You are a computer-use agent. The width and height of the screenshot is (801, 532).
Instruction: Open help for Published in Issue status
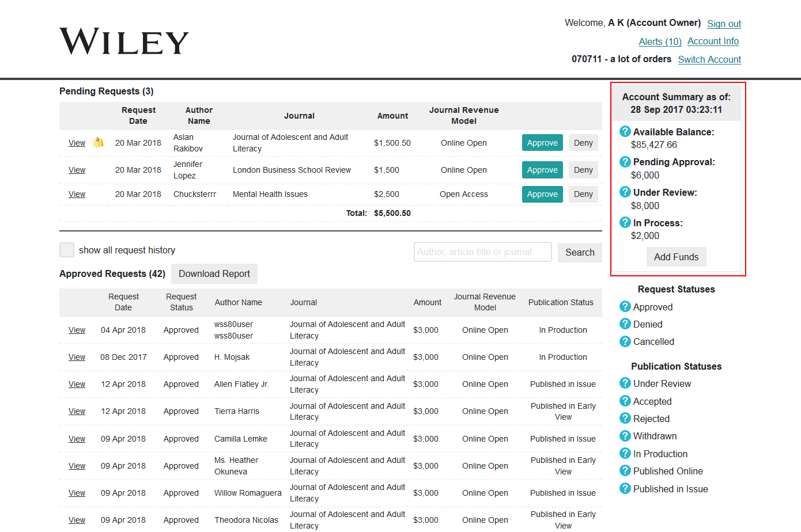click(625, 488)
